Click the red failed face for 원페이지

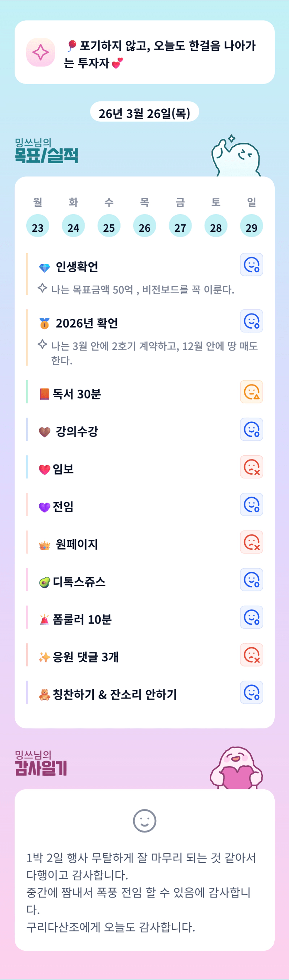251,542
